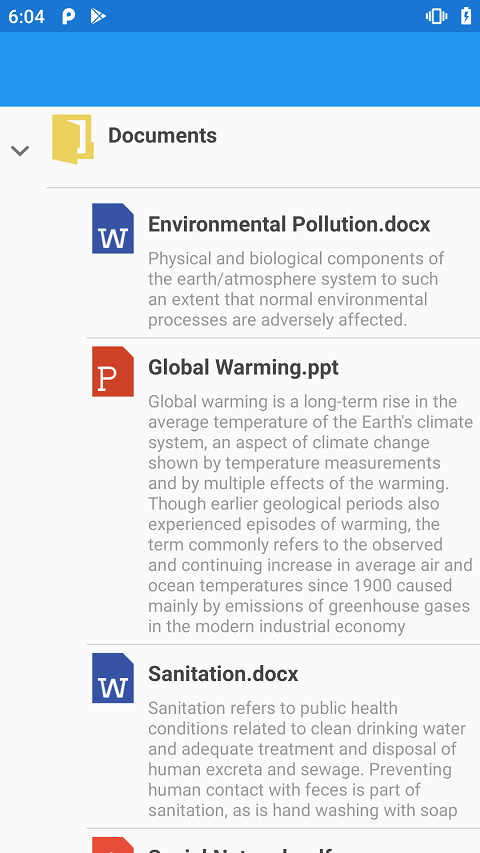The image size is (480, 853).
Task: Select the Documents folder label
Action: [x=162, y=135]
